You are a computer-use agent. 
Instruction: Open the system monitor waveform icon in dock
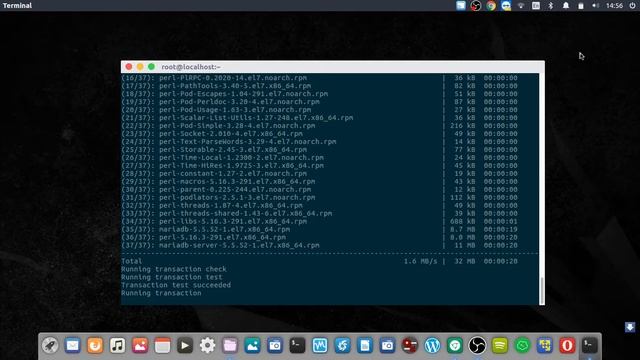click(x=320, y=346)
